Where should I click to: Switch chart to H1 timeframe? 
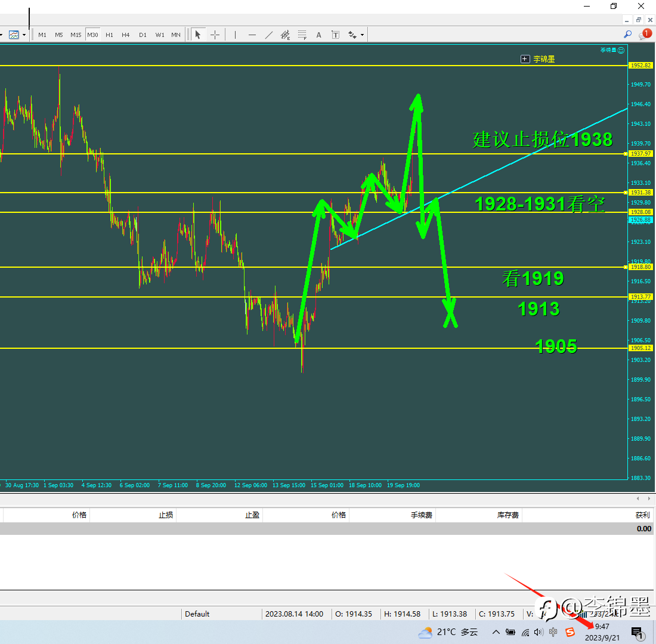(109, 35)
